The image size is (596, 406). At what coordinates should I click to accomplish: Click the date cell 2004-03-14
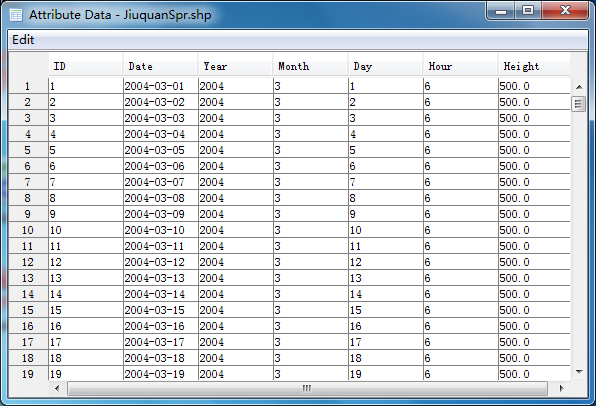(161, 294)
